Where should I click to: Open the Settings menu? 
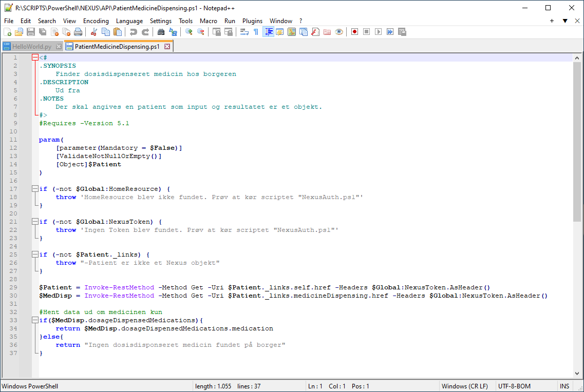(x=161, y=21)
